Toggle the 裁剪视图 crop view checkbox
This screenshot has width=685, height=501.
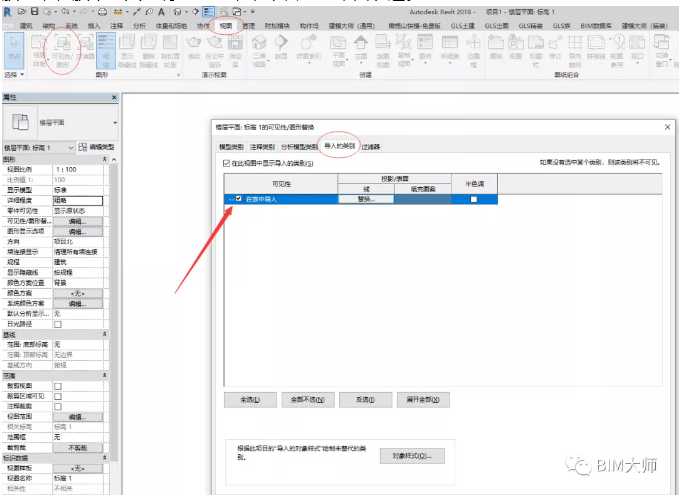click(x=58, y=386)
